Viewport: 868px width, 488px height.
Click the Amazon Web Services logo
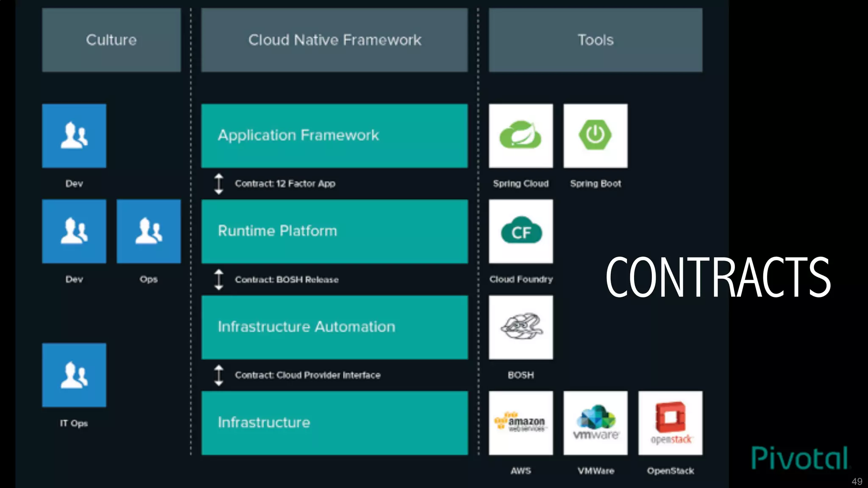520,423
